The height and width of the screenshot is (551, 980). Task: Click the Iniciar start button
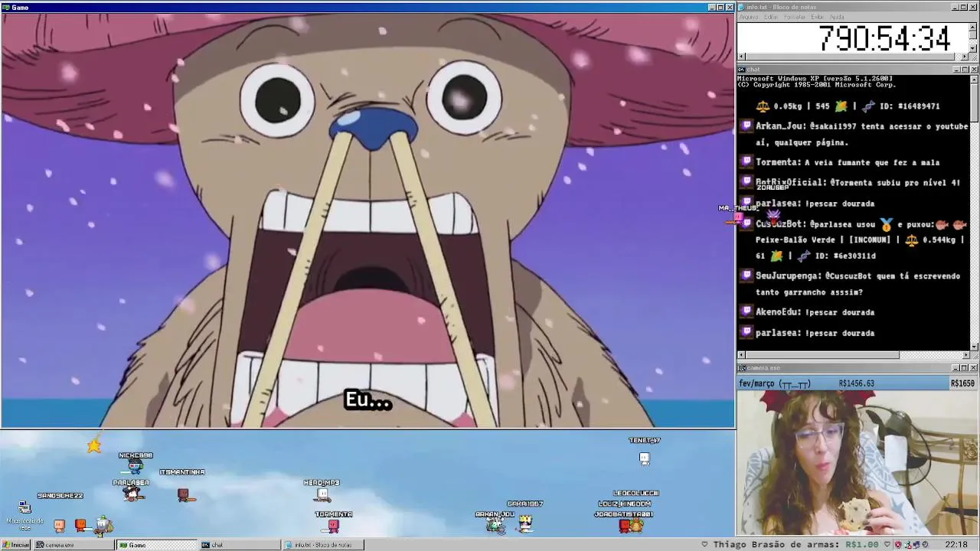15,545
